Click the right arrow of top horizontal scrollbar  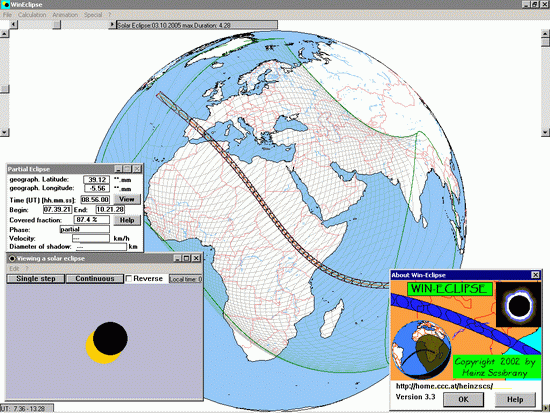point(112,25)
